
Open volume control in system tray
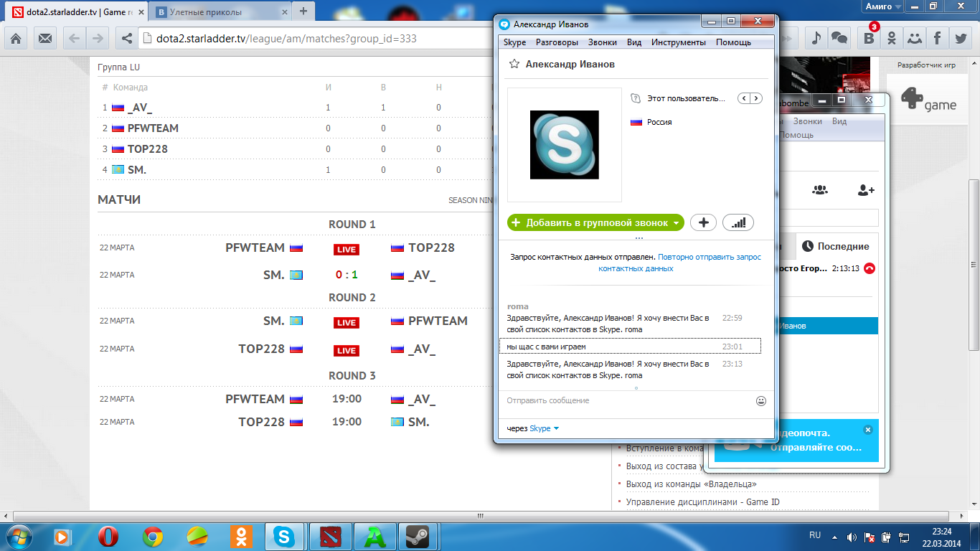click(x=852, y=537)
